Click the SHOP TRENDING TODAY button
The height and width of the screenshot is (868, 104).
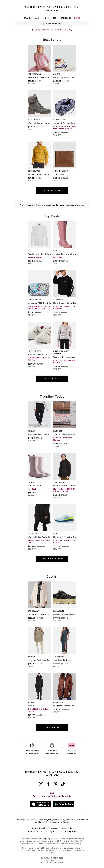pos(52,559)
